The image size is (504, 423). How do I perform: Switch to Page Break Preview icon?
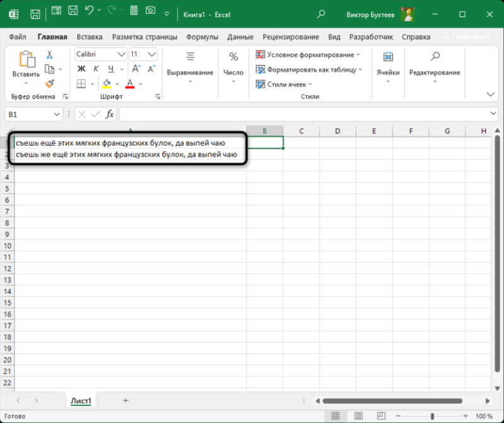[x=381, y=416]
